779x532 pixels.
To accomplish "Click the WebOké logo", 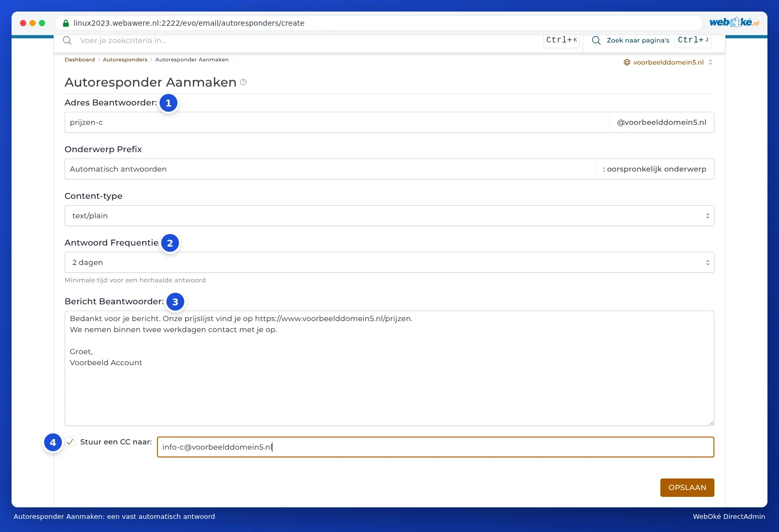I will click(734, 22).
